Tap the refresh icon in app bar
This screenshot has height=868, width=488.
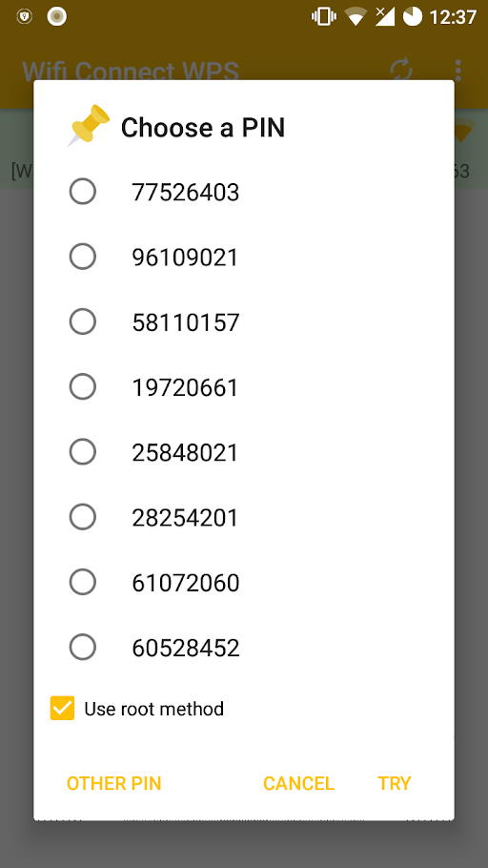tap(401, 71)
